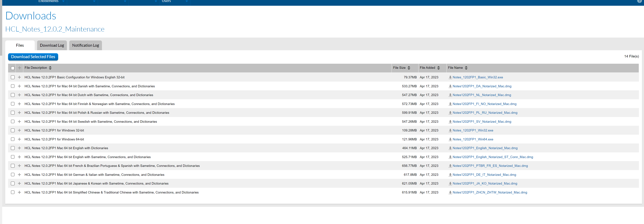This screenshot has height=224, width=644.
Task: Open Notes1202FP1_SV_Notarized_Mac.dmg link
Action: point(482,122)
